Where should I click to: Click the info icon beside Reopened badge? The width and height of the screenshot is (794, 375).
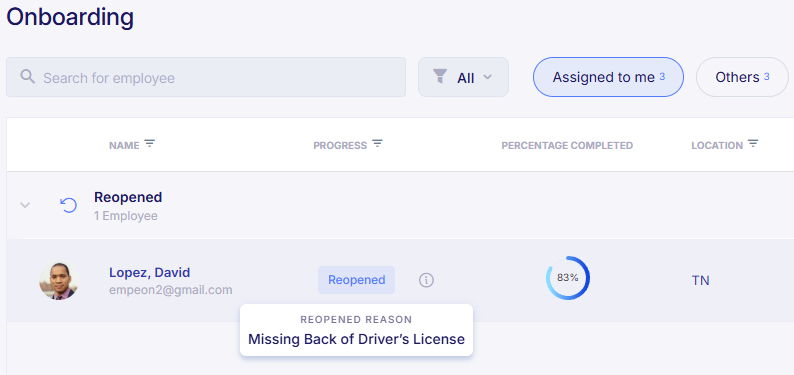(x=426, y=280)
